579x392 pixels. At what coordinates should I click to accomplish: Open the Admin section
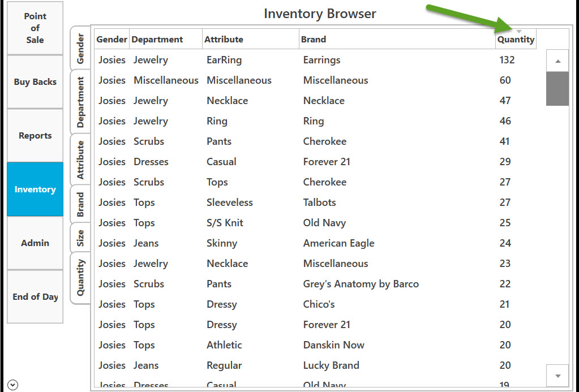click(x=35, y=243)
